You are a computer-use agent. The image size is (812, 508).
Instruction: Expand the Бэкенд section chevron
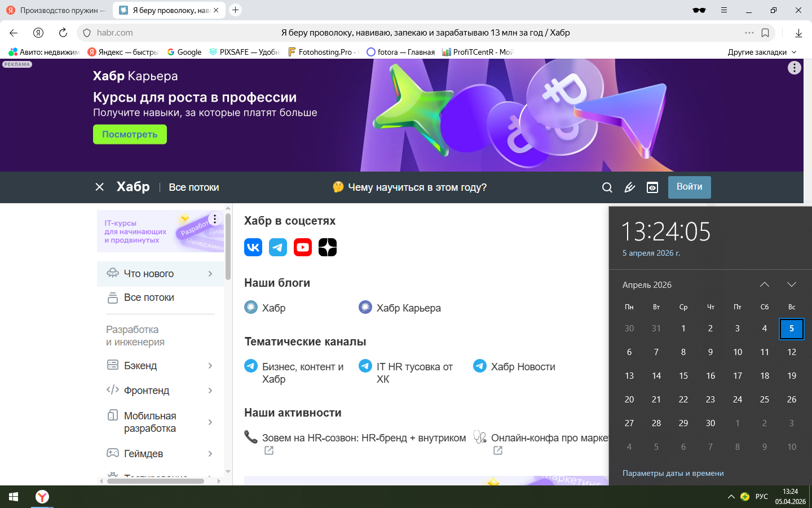pos(210,366)
